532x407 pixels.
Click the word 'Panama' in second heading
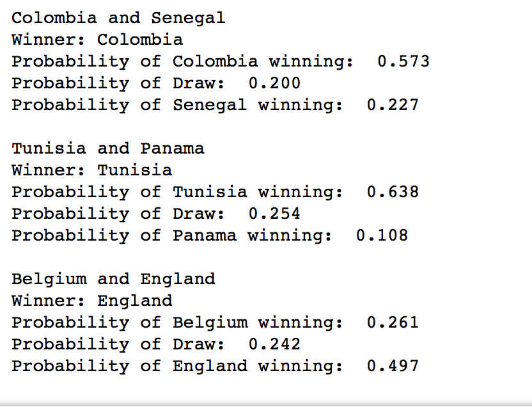coord(173,148)
